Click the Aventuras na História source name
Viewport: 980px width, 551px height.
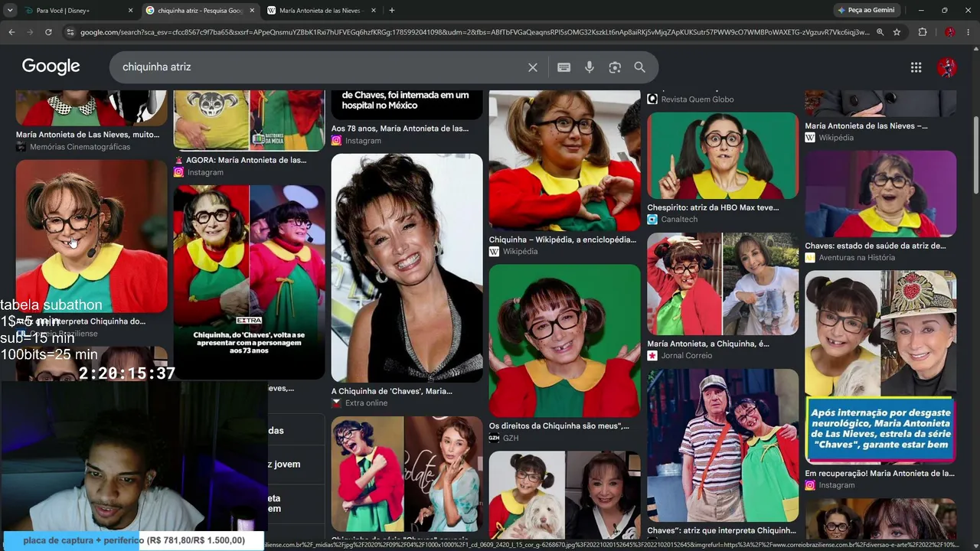(857, 258)
